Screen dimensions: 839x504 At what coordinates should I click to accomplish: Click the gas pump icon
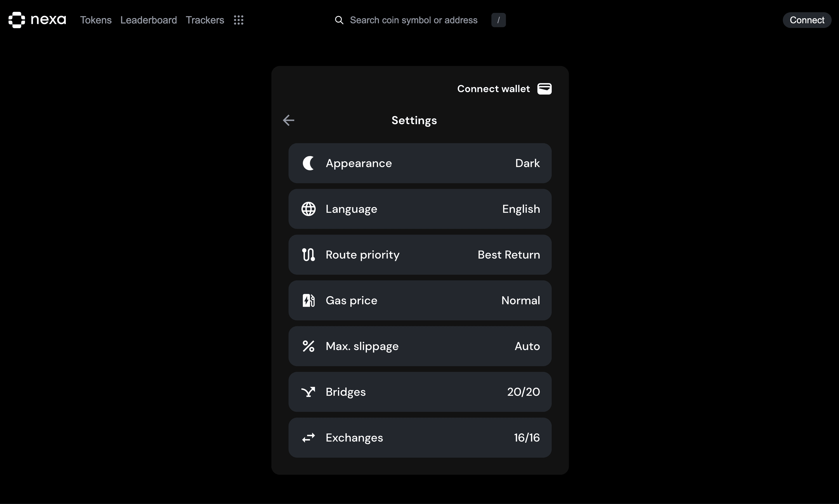point(309,300)
